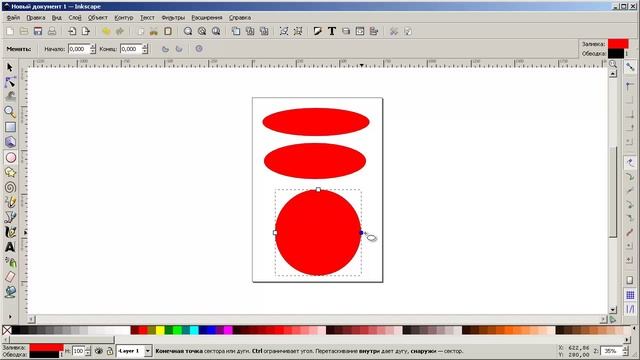Screen dimensions: 640x360
Task: Click the Duplicate object icon
Action: [236, 31]
